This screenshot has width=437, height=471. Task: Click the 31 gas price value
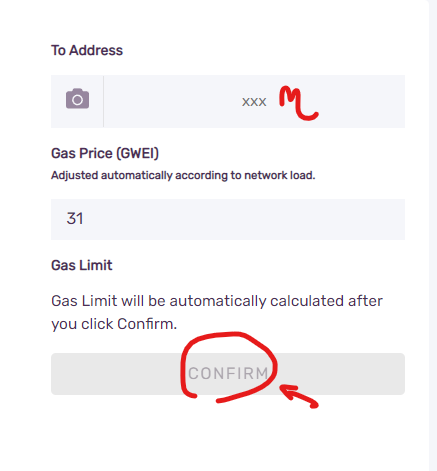pos(75,219)
